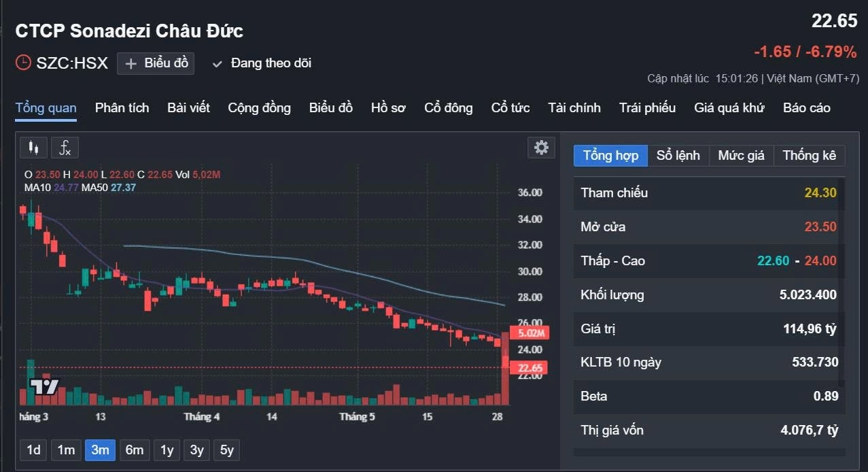The width and height of the screenshot is (868, 472).
Task: Click the TradingView logo on chart
Action: [x=44, y=387]
